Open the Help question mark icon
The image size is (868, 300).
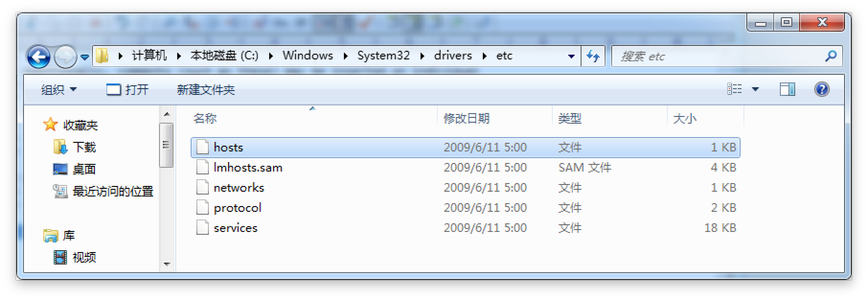pos(822,89)
